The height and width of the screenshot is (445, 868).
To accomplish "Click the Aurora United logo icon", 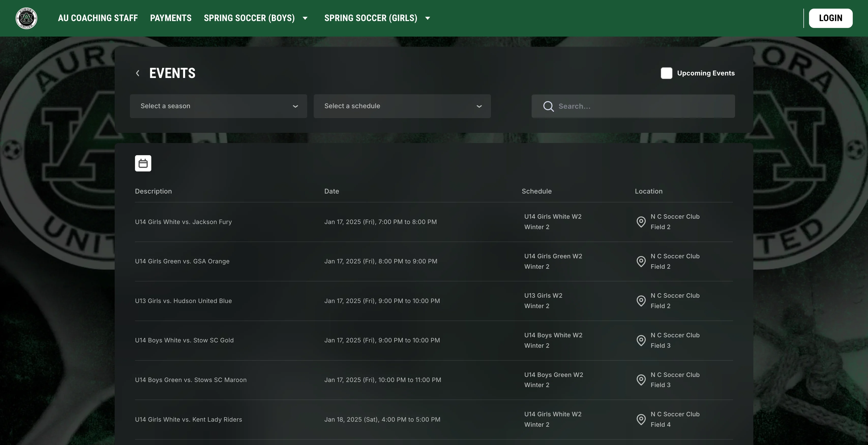I will tap(26, 18).
